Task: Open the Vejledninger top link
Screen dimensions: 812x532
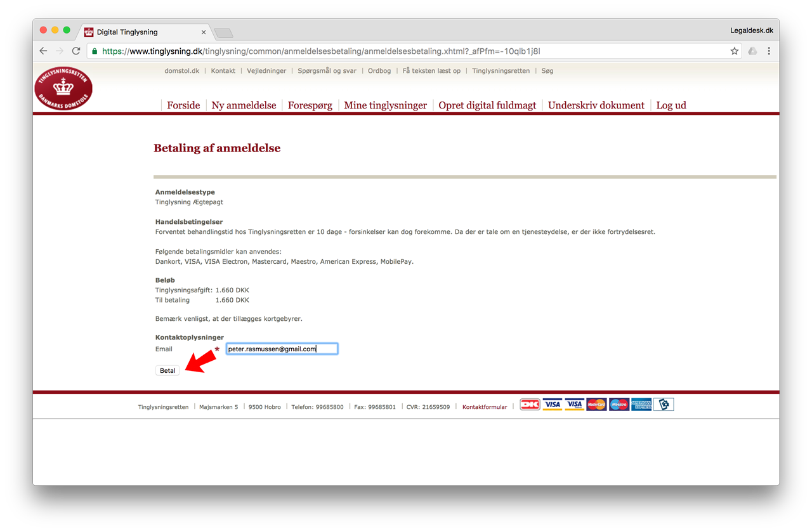Action: click(x=266, y=71)
